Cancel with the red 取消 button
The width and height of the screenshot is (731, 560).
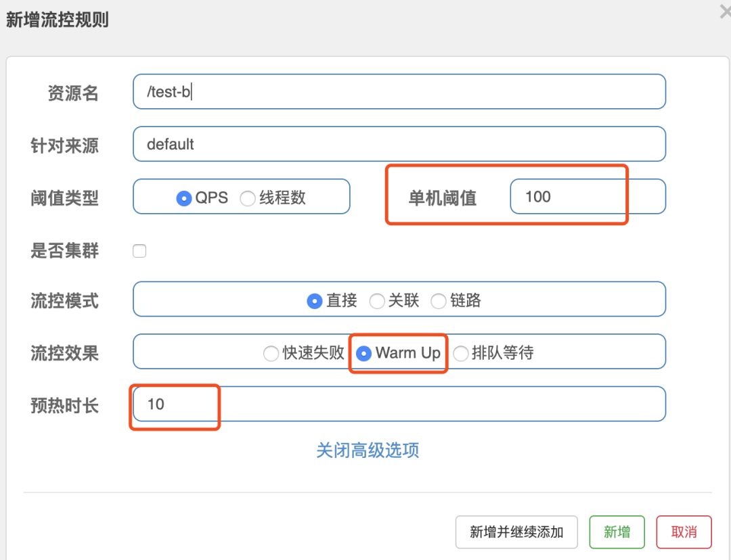[684, 532]
